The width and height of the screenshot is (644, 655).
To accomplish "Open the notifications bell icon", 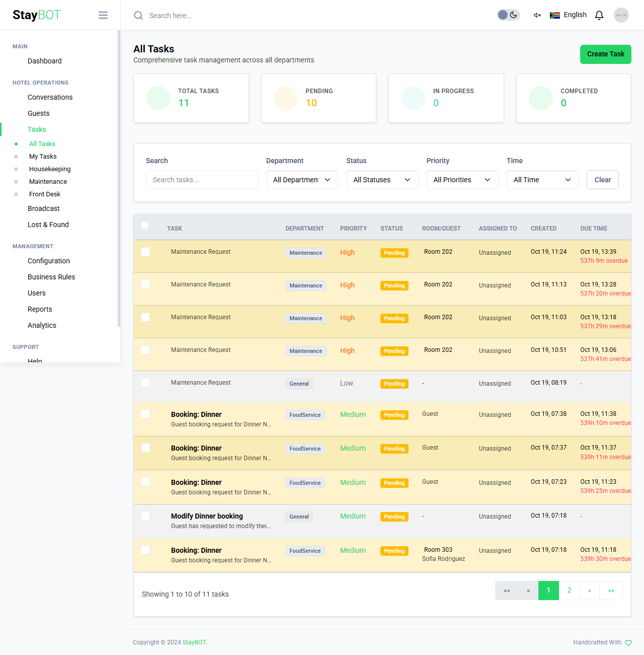I will (599, 15).
